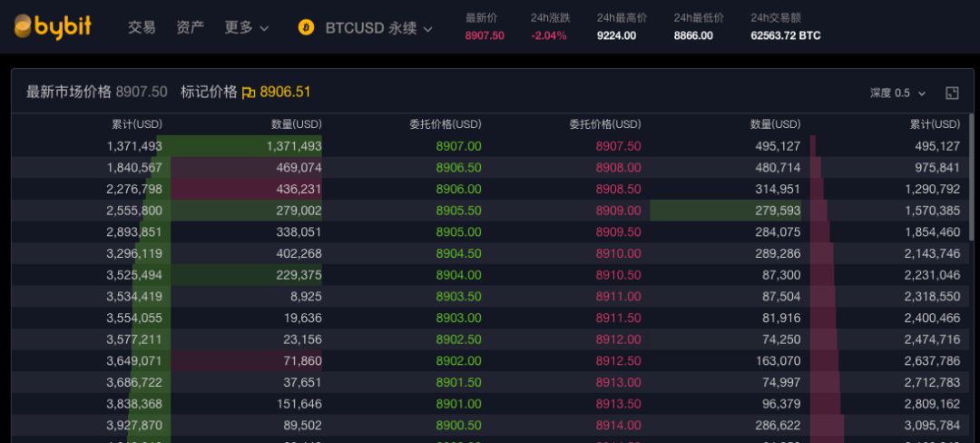Click the bid quantity 469,074 cell
This screenshot has height=443, width=980.
click(x=299, y=168)
